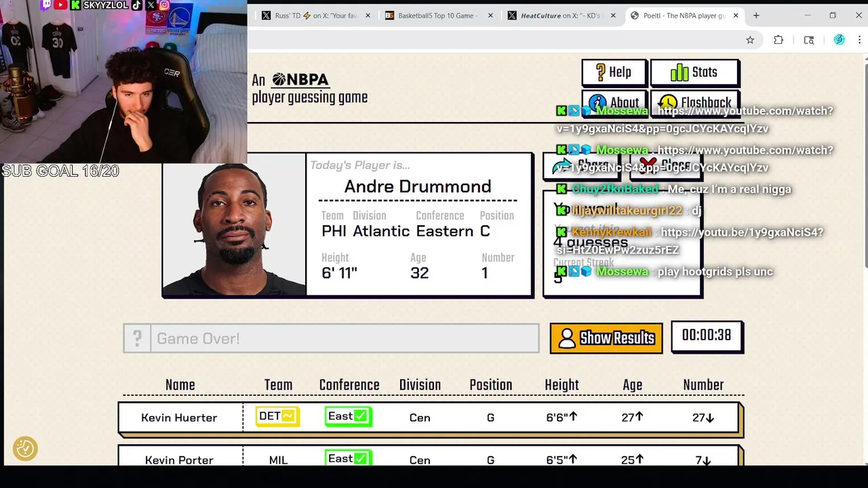This screenshot has width=868, height=488.
Task: Click the 'Kevin Huerter' name cell
Action: 179,418
